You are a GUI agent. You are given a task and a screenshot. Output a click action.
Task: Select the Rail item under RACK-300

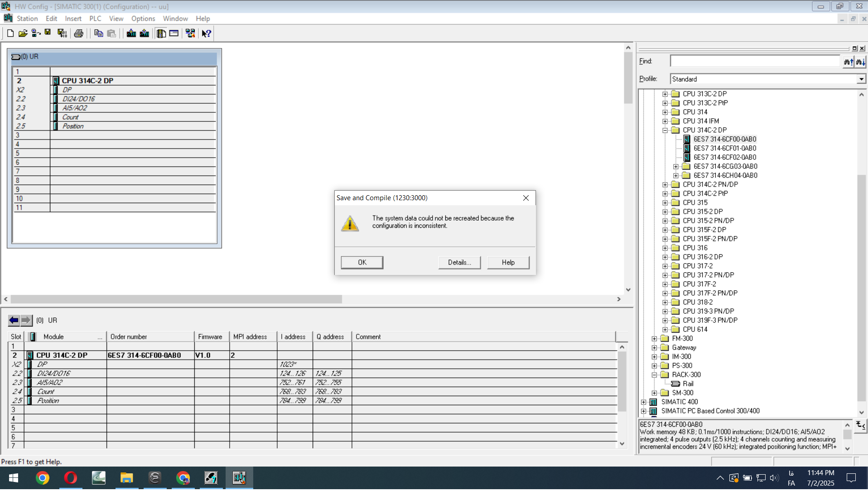click(x=688, y=384)
